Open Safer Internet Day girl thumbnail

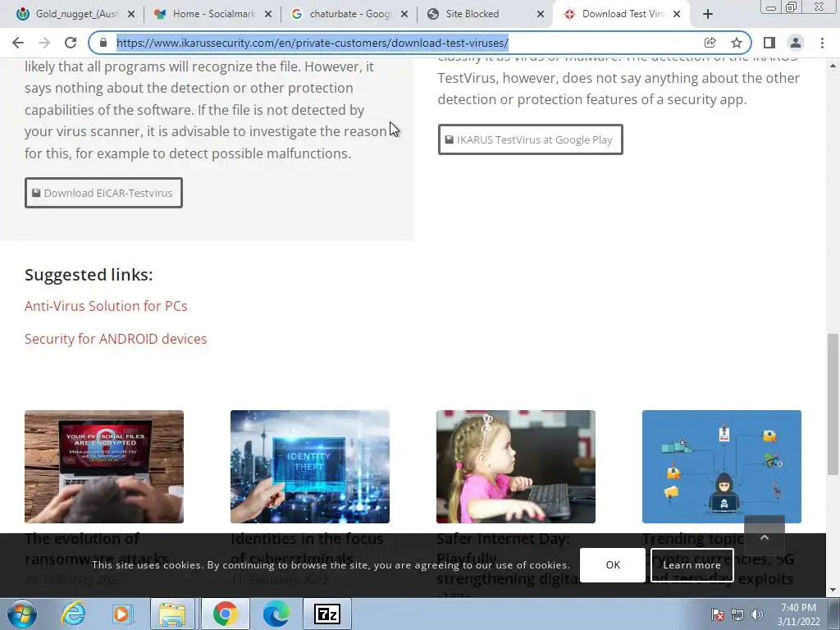coord(516,467)
